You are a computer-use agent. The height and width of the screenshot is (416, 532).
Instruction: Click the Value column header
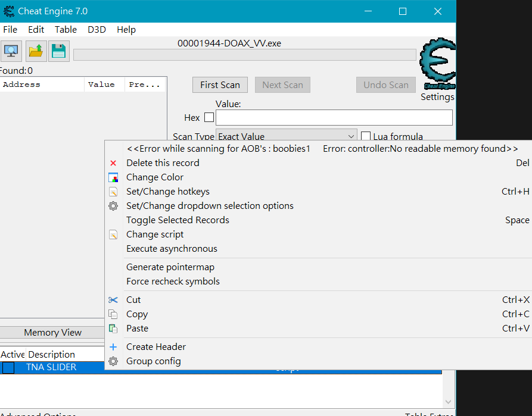pos(104,85)
